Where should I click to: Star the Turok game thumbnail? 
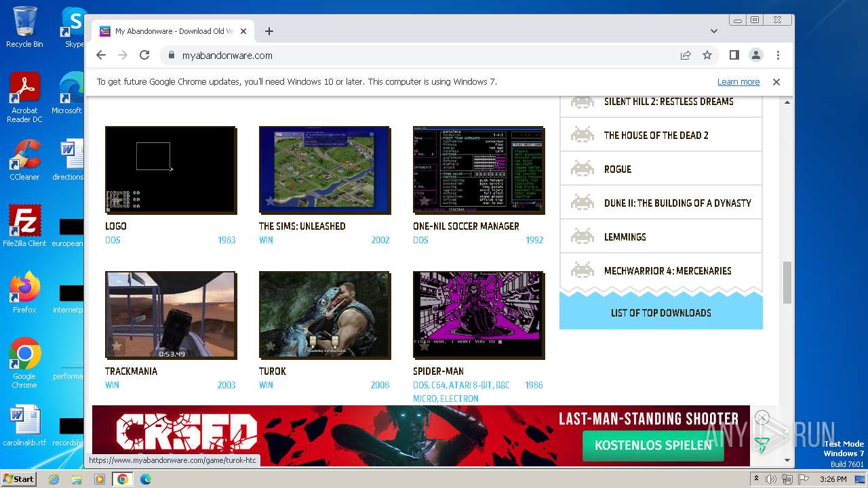click(x=270, y=346)
